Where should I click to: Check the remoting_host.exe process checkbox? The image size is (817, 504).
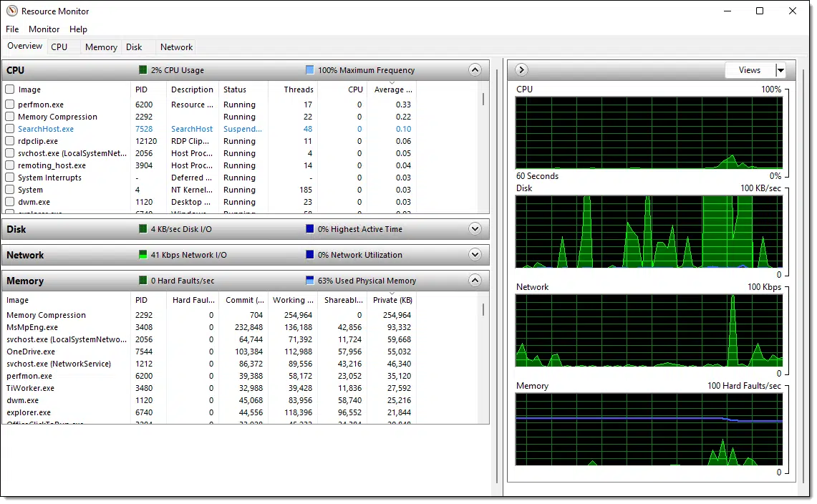pos(9,165)
